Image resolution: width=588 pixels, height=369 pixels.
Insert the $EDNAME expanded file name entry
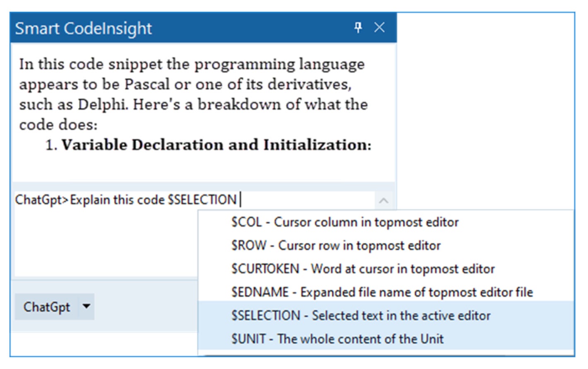coord(382,292)
